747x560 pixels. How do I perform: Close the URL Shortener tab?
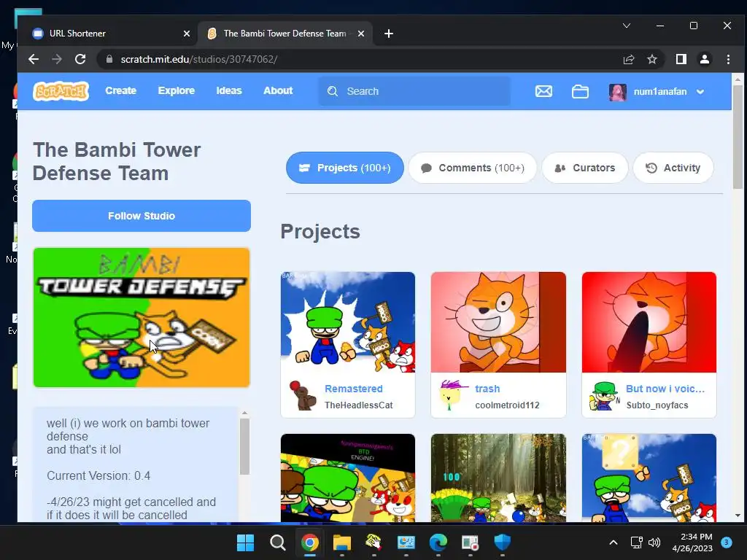[187, 34]
